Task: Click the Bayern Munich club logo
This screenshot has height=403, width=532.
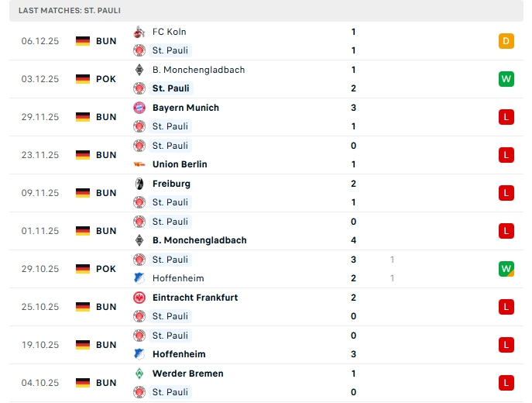Action: pyautogui.click(x=140, y=108)
